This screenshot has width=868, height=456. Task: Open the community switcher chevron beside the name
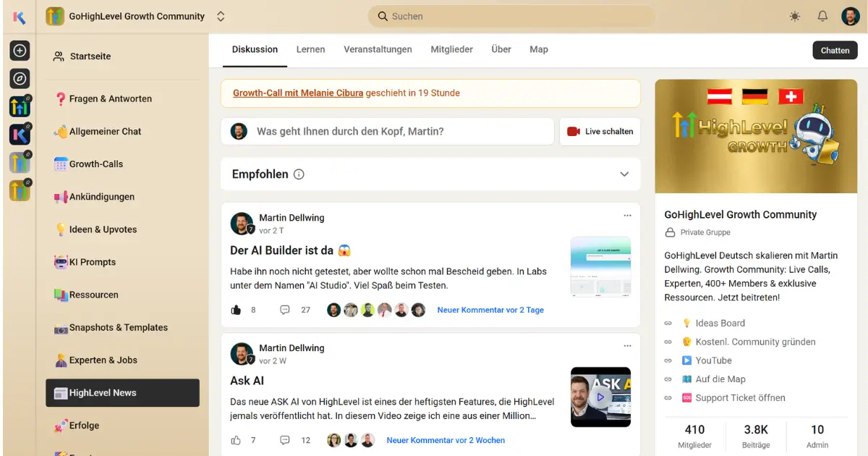click(220, 15)
